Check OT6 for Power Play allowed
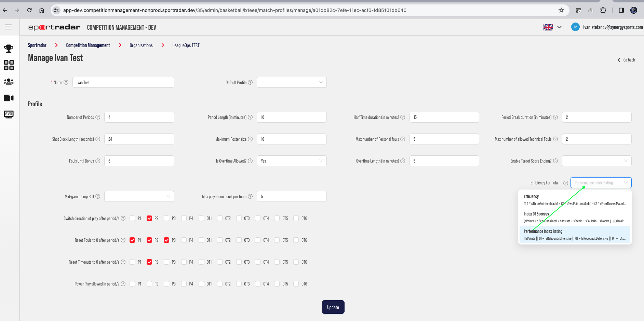 296,284
